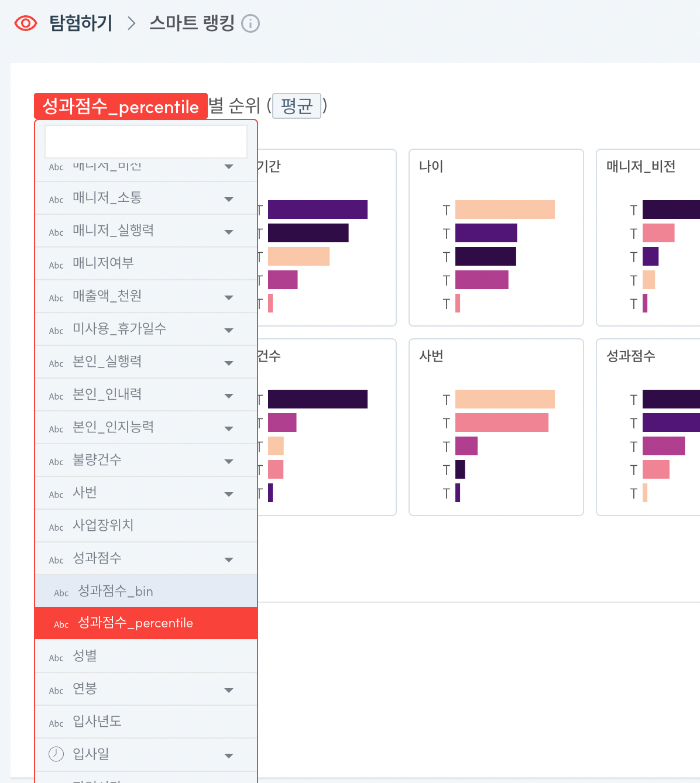Expand the 본인_인지능력 arrow

coord(229,428)
